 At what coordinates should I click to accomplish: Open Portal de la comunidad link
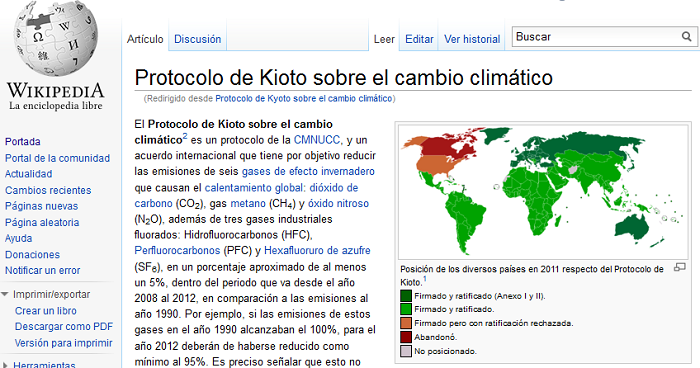57,158
